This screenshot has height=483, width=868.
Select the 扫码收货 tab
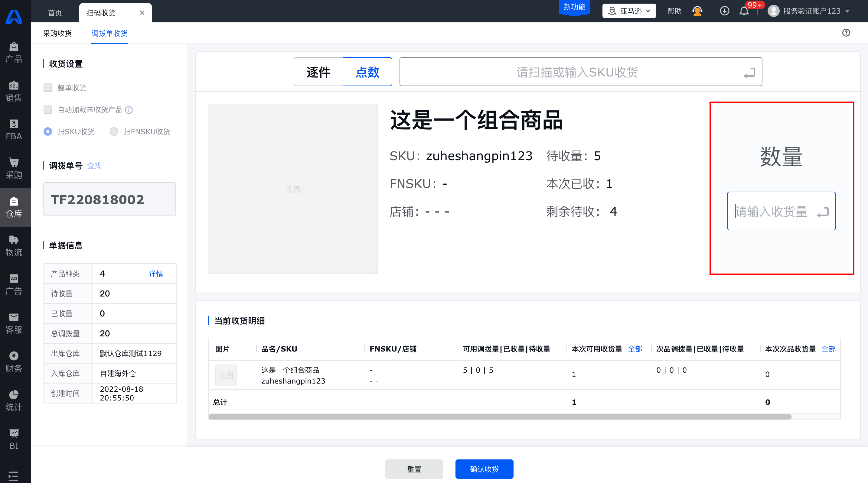tap(101, 13)
